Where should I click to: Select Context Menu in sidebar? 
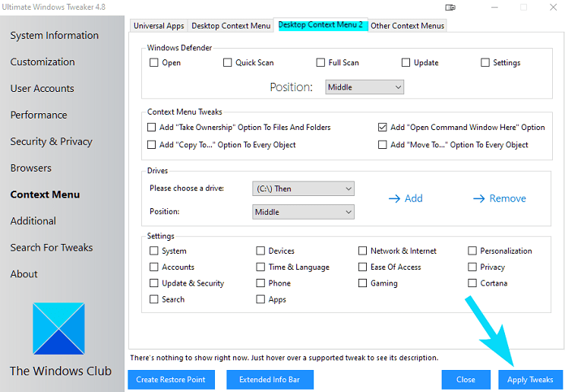pyautogui.click(x=45, y=194)
